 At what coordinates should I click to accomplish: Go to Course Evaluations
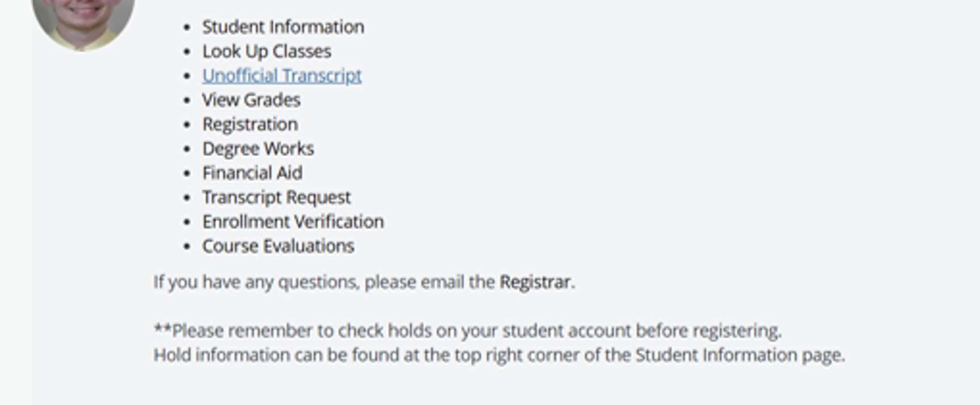point(278,246)
